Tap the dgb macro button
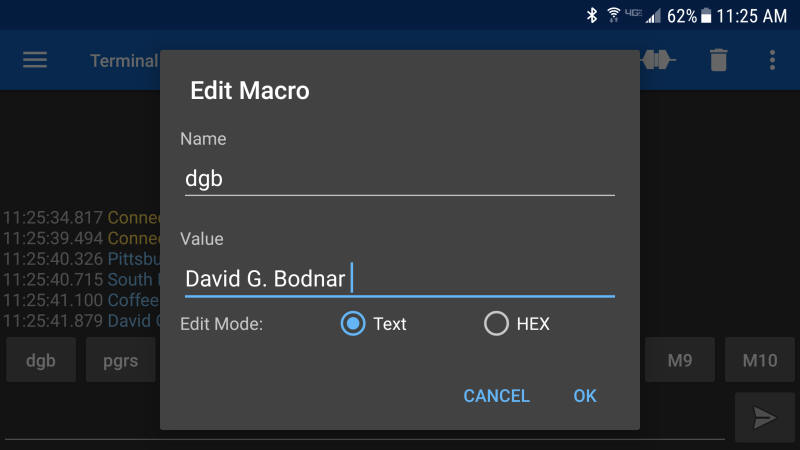Image resolution: width=800 pixels, height=450 pixels. [41, 360]
